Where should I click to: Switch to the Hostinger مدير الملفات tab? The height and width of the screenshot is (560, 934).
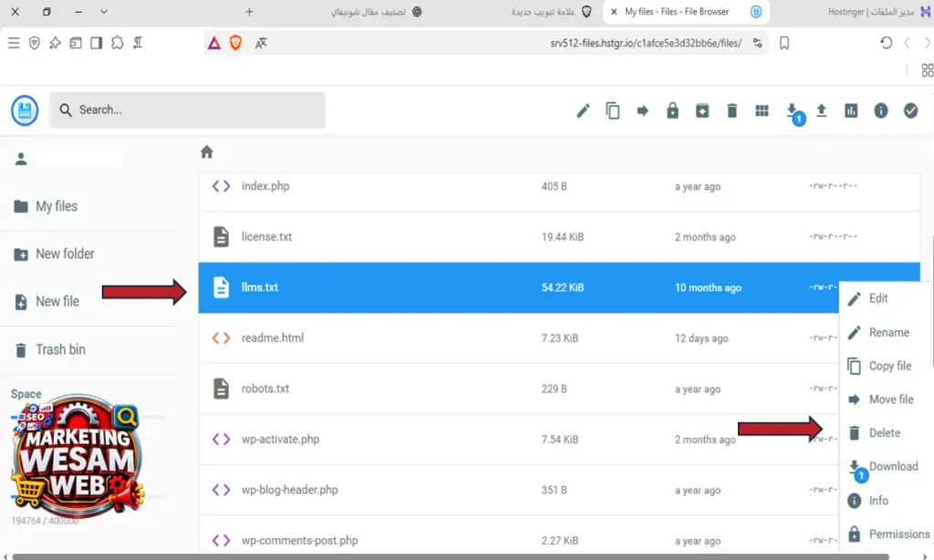click(879, 11)
